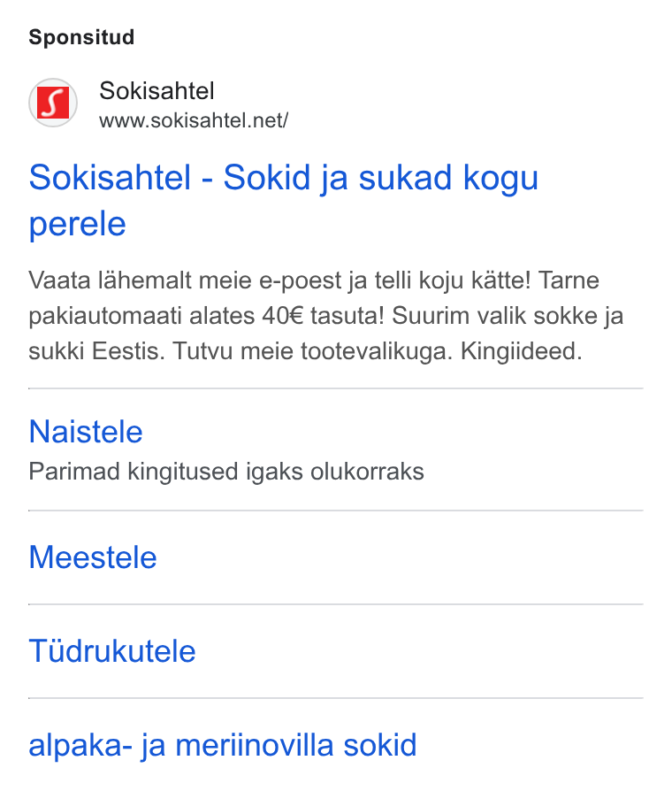Click the word 'kogu' in the headline
672x791 pixels.
pos(500,179)
